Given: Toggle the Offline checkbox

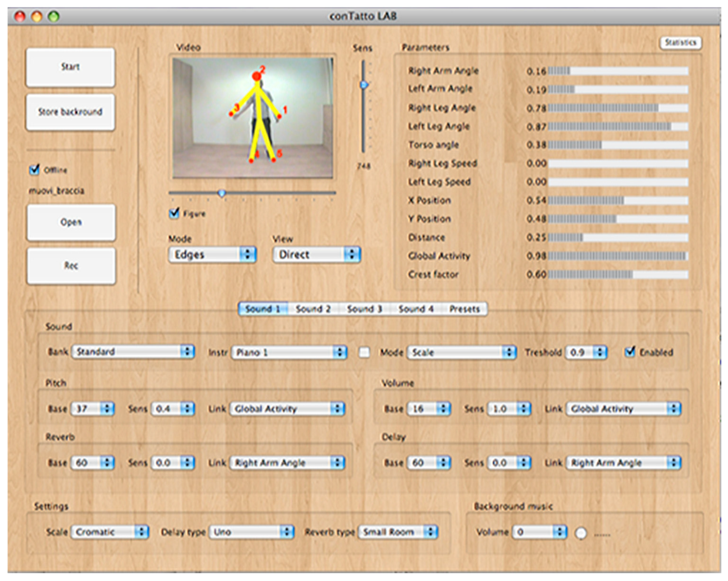Looking at the screenshot, I should (34, 169).
